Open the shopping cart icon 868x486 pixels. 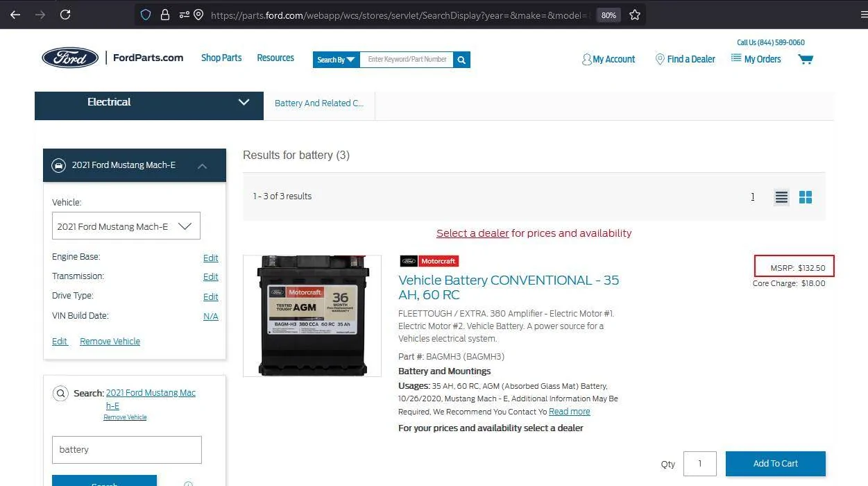(x=806, y=59)
